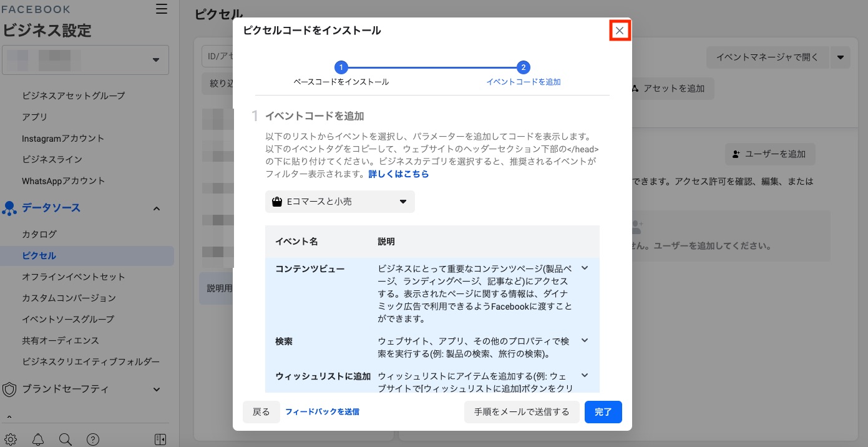Open the help question mark icon

click(93, 439)
